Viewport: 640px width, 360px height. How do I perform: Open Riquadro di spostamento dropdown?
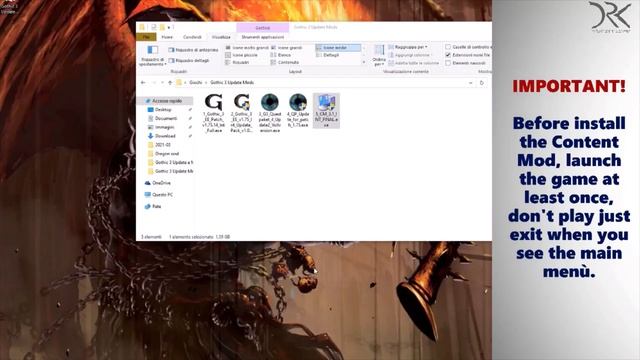point(152,56)
